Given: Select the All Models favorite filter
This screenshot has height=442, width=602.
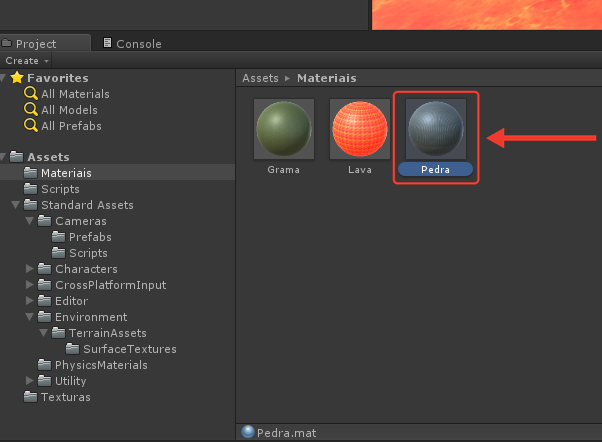Looking at the screenshot, I should pyautogui.click(x=69, y=110).
